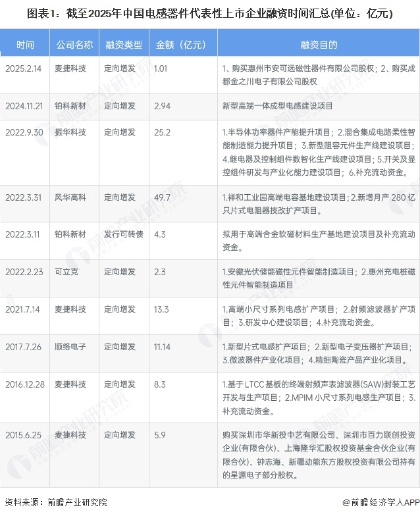Image resolution: width=420 pixels, height=516 pixels.
Task: Select the 49.7 amount cell
Action: click(x=163, y=197)
